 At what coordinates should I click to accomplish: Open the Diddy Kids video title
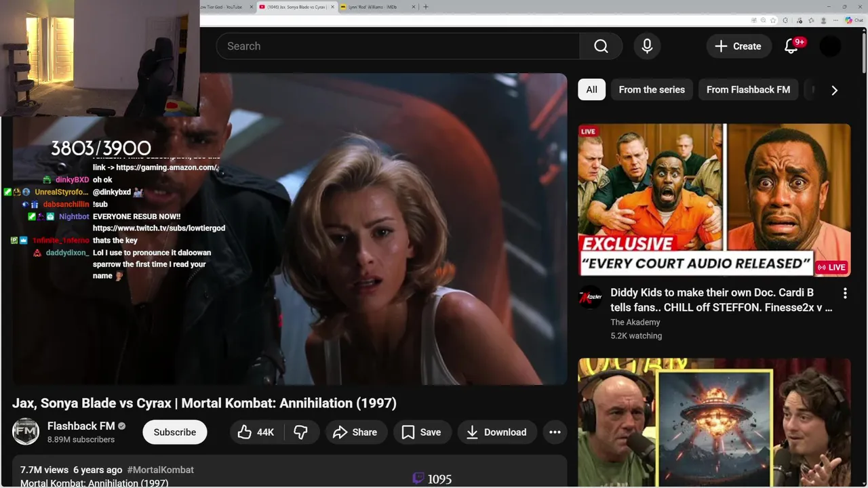[x=722, y=300]
